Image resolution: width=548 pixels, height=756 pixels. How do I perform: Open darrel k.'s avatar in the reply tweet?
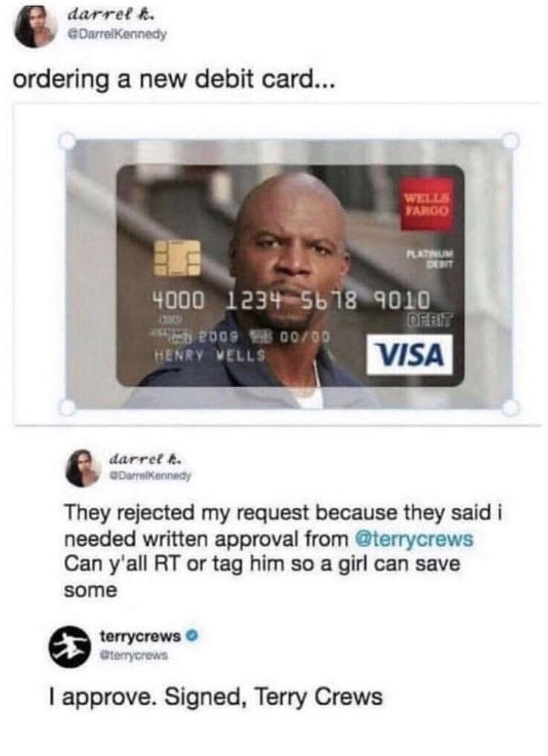click(x=83, y=468)
